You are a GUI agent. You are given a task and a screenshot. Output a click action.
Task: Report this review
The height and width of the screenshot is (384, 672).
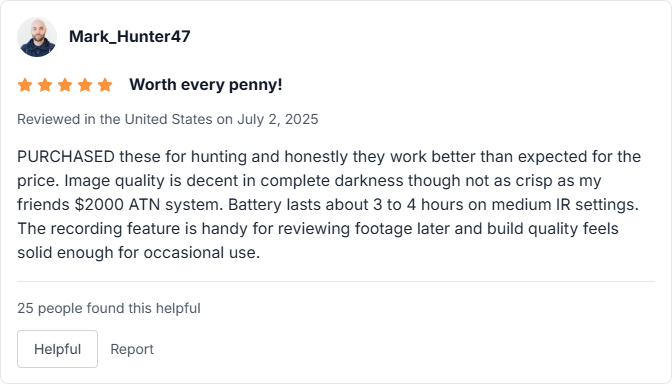point(132,349)
